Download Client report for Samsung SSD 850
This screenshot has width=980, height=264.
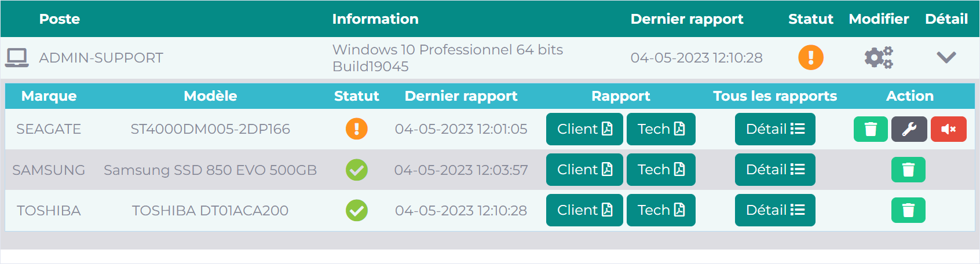(584, 170)
